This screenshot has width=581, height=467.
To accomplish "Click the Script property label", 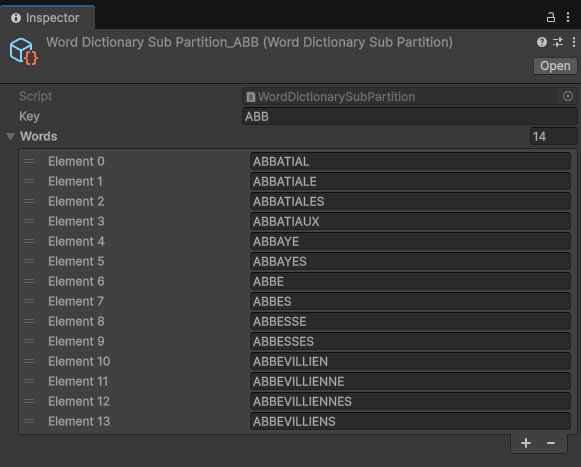I will (36, 96).
